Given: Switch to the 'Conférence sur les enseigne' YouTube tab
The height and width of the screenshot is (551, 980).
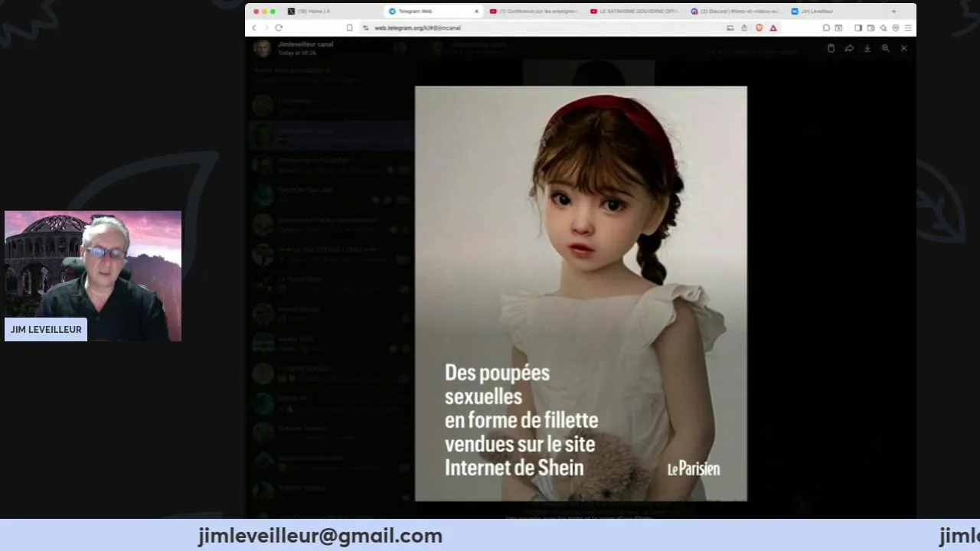Looking at the screenshot, I should pos(534,11).
